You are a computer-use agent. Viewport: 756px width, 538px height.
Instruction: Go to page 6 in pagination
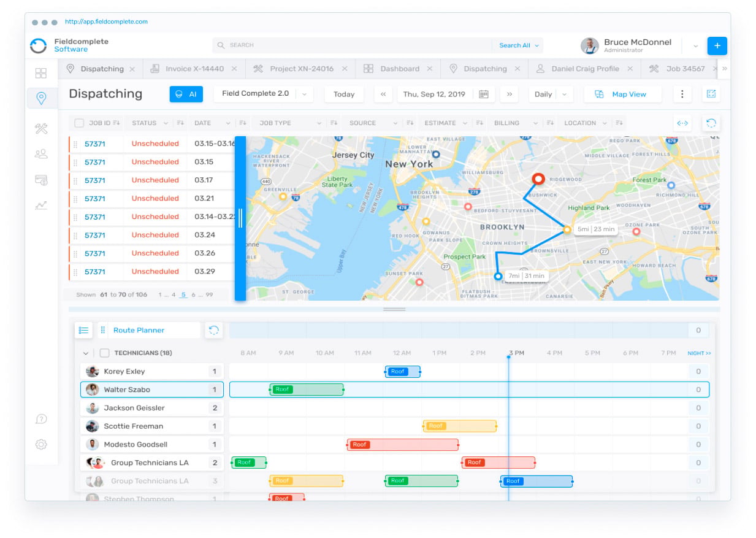[193, 295]
